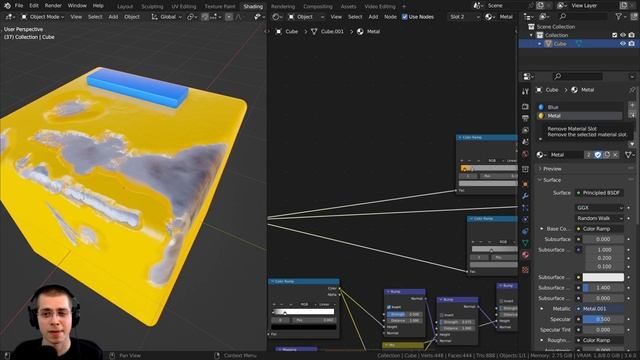Unlink Metal material with X button
This screenshot has height=360, width=640.
(x=616, y=155)
